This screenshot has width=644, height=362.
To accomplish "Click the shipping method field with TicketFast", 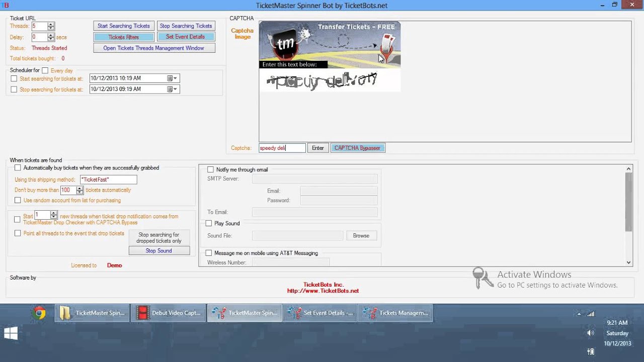I will tap(108, 179).
